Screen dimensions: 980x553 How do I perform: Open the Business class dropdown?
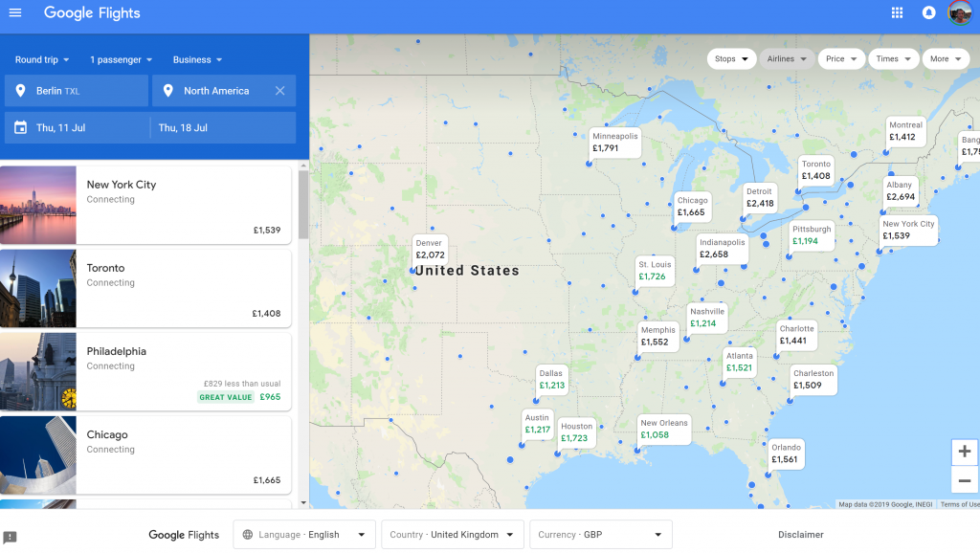point(197,60)
